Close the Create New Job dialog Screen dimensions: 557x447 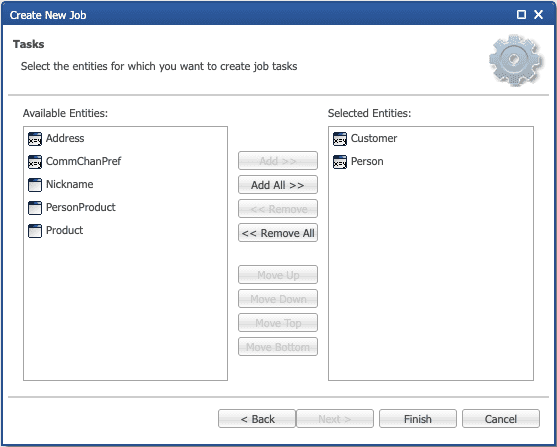539,15
